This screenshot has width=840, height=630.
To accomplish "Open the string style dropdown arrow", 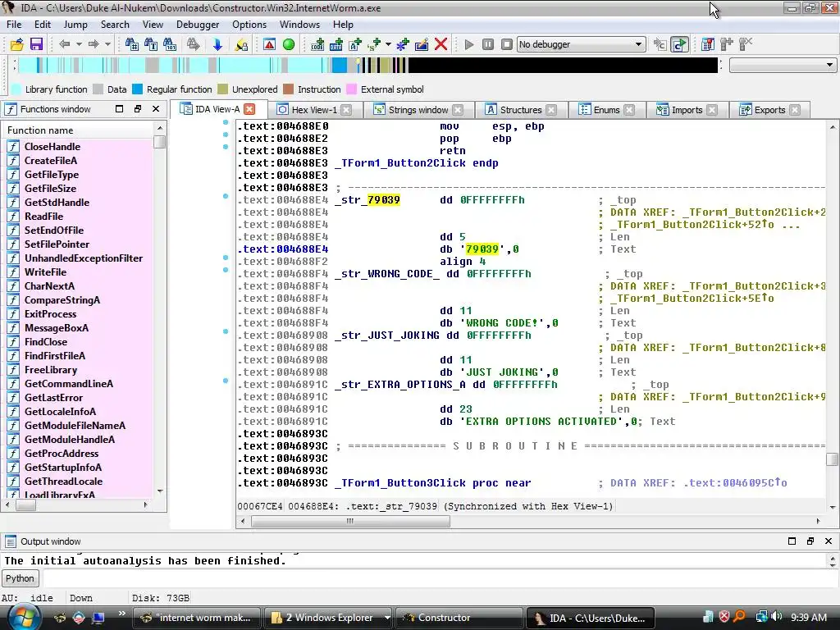I will point(388,44).
